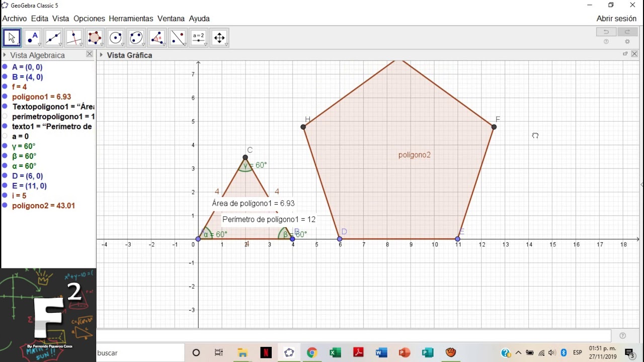
Task: Select the Line through two points tool
Action: click(x=53, y=38)
